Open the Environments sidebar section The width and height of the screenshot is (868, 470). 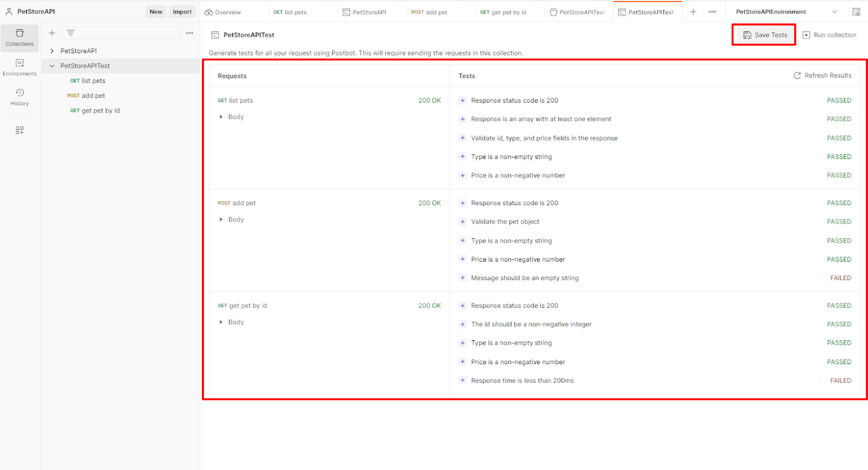(20, 67)
